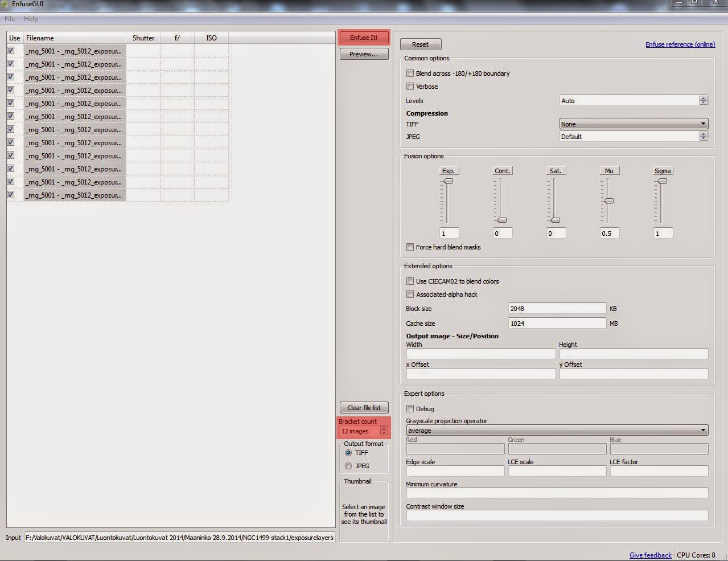Check Blend across -180/+180 boundary
The width and height of the screenshot is (728, 561).
[410, 73]
